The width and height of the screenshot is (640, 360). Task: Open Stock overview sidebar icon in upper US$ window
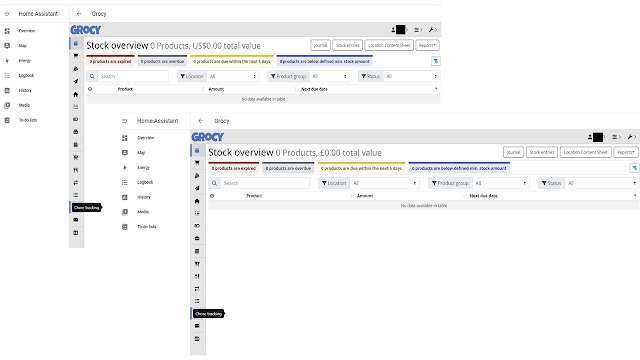tap(76, 43)
